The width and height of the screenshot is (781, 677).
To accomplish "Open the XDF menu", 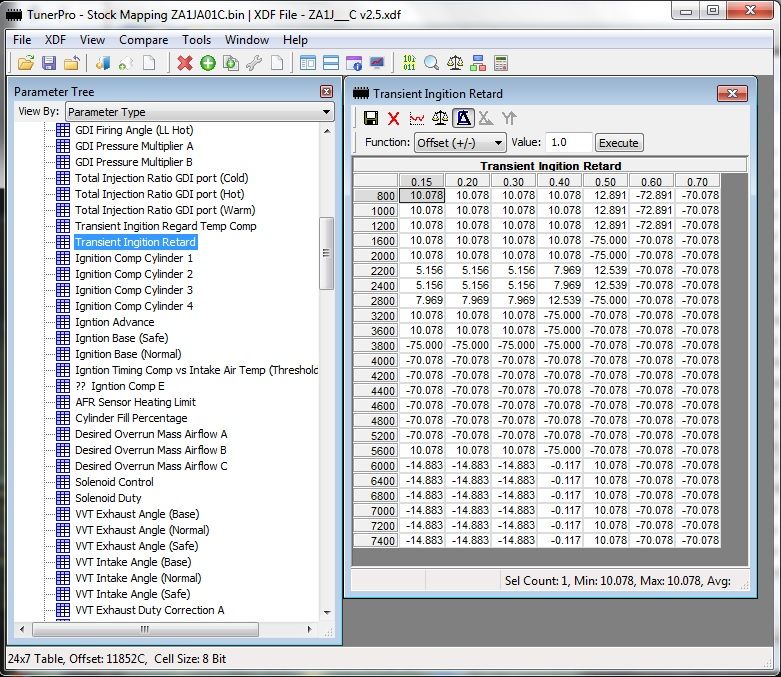I will [55, 40].
